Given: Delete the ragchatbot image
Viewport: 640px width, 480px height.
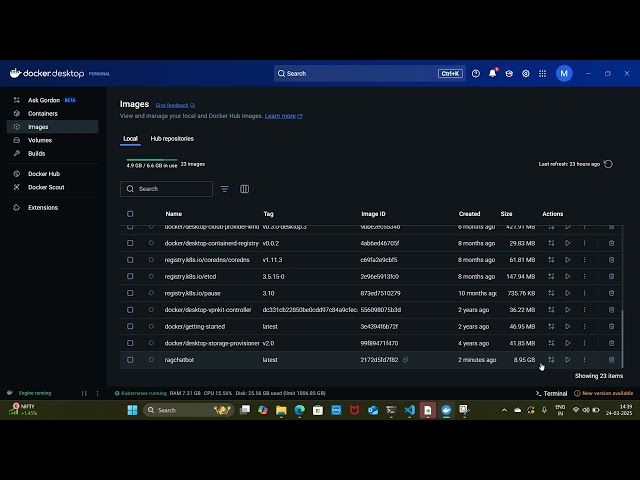Looking at the screenshot, I should (611, 360).
